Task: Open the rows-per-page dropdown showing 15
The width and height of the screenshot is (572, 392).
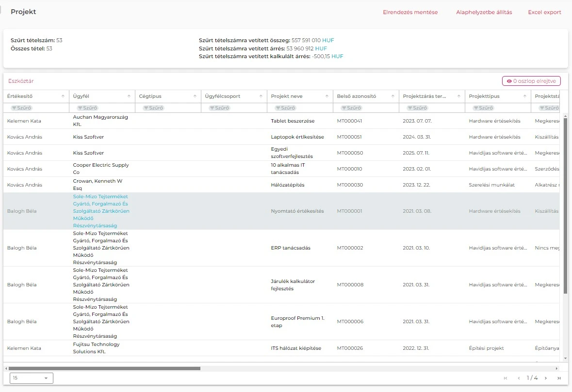Action: [31, 378]
